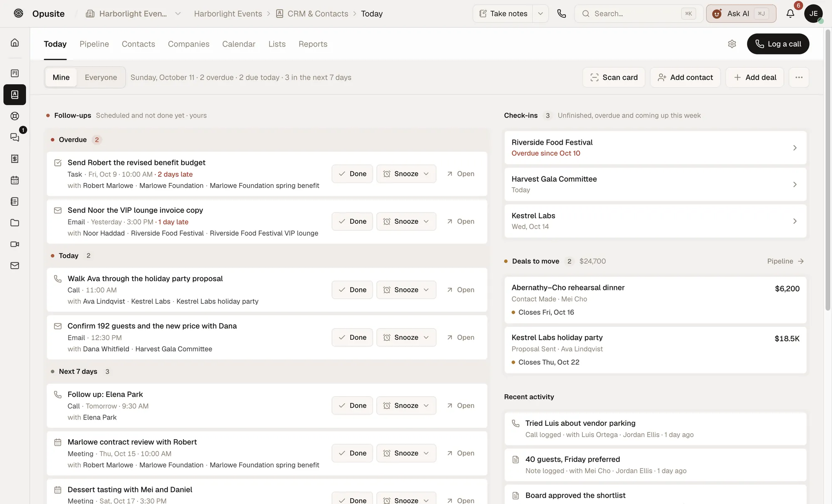Open Snooze options for Robert budget task
Image resolution: width=832 pixels, height=504 pixels.
point(406,174)
